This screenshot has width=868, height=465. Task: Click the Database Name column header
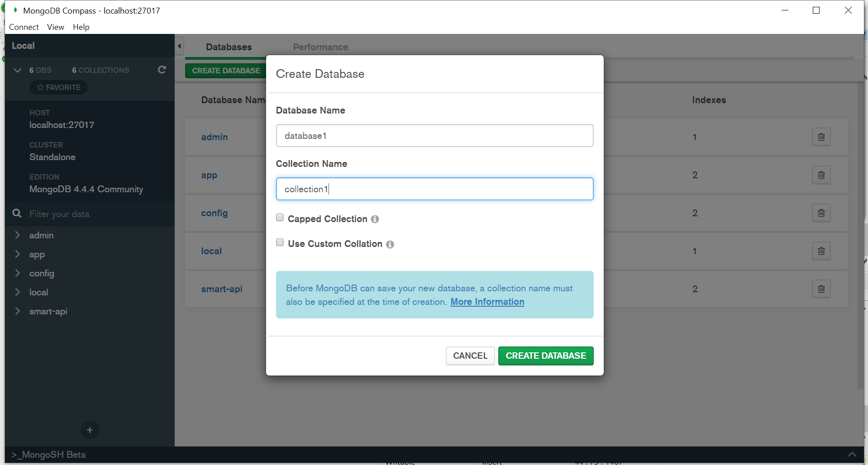pyautogui.click(x=234, y=100)
